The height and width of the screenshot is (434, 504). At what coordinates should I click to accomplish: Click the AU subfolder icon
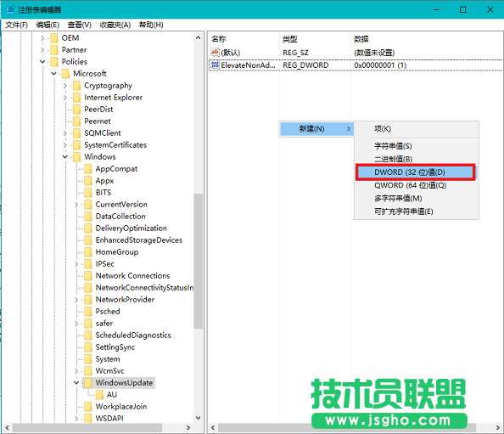click(x=99, y=395)
